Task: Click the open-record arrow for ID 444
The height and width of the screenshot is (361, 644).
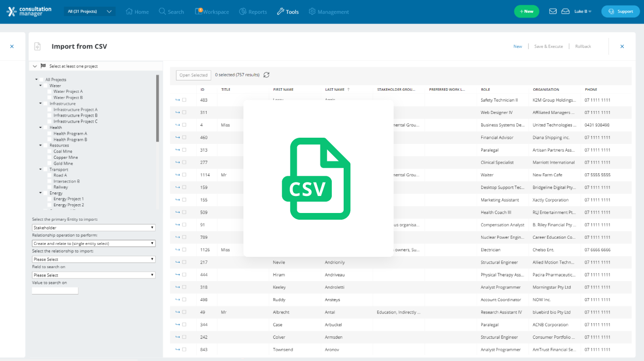Action: 178,275
